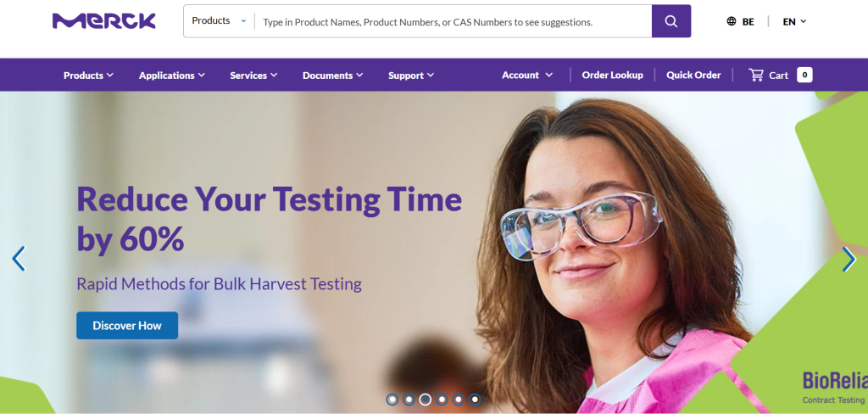This screenshot has height=414, width=868.
Task: Open the Documents navigation menu
Action: click(x=332, y=76)
